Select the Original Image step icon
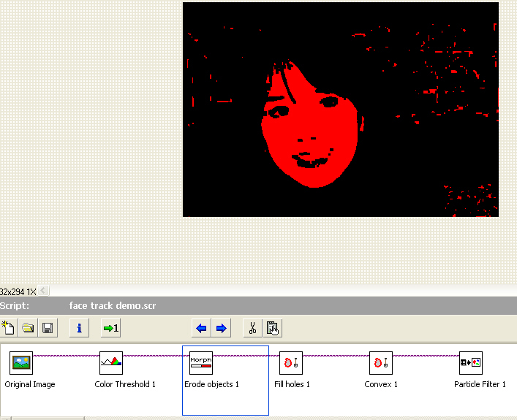This screenshot has width=517, height=420. pyautogui.click(x=21, y=363)
